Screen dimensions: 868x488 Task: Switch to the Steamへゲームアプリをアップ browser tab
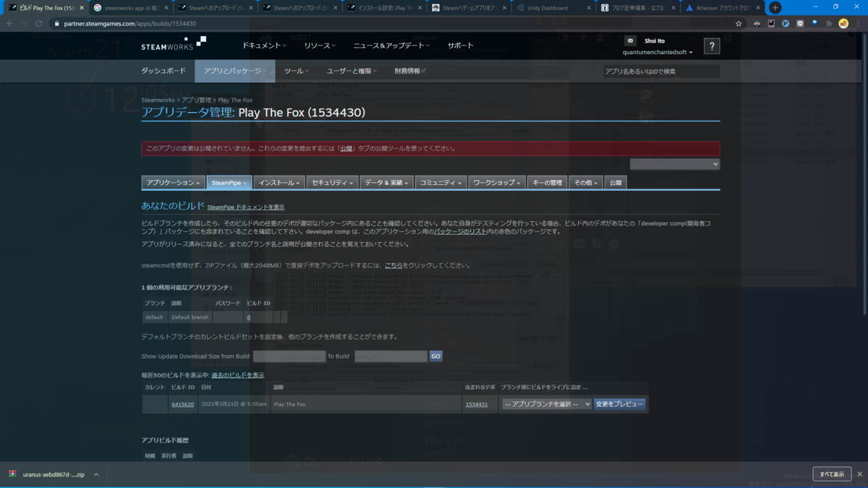469,8
